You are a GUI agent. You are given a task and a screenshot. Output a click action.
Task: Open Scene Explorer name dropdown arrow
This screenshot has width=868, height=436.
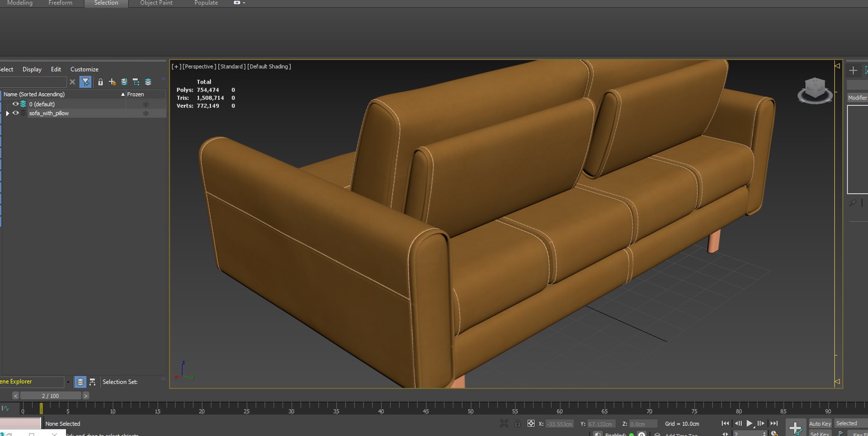coord(68,382)
